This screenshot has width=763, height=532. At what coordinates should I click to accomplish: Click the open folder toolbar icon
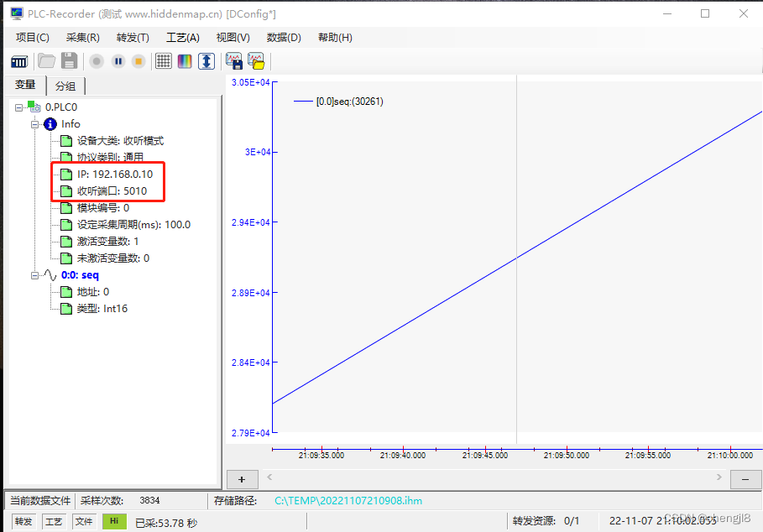pos(47,61)
